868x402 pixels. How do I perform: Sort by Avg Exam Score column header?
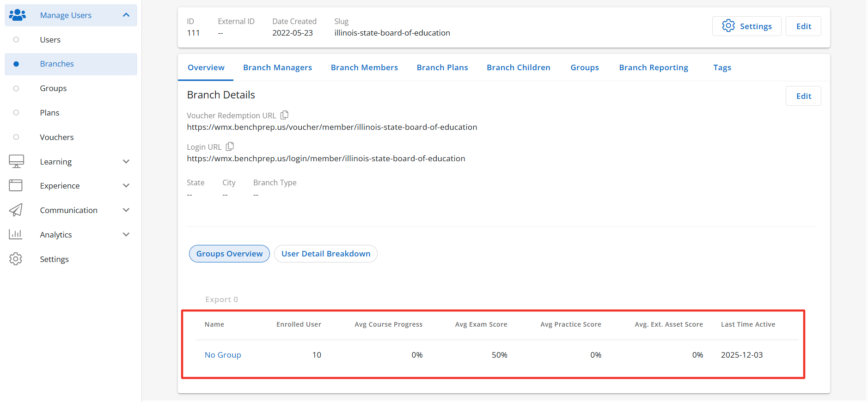(481, 324)
